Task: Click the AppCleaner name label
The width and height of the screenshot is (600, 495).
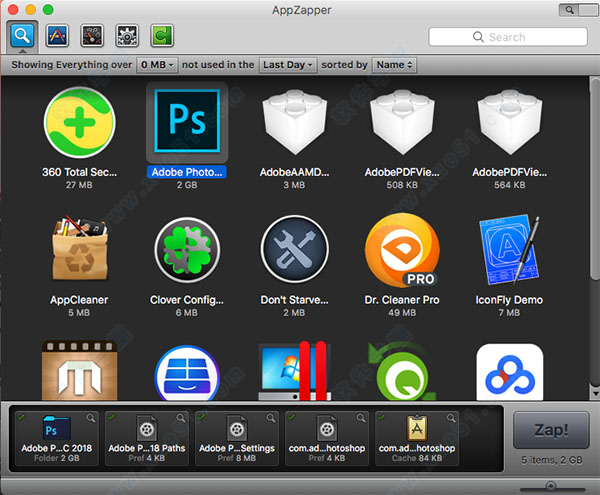Action: pyautogui.click(x=79, y=300)
